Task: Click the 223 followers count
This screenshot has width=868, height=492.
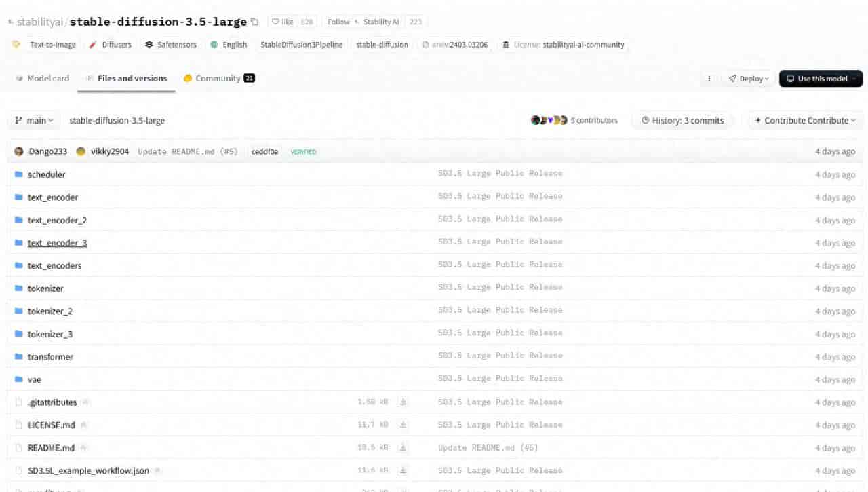Action: [x=416, y=22]
